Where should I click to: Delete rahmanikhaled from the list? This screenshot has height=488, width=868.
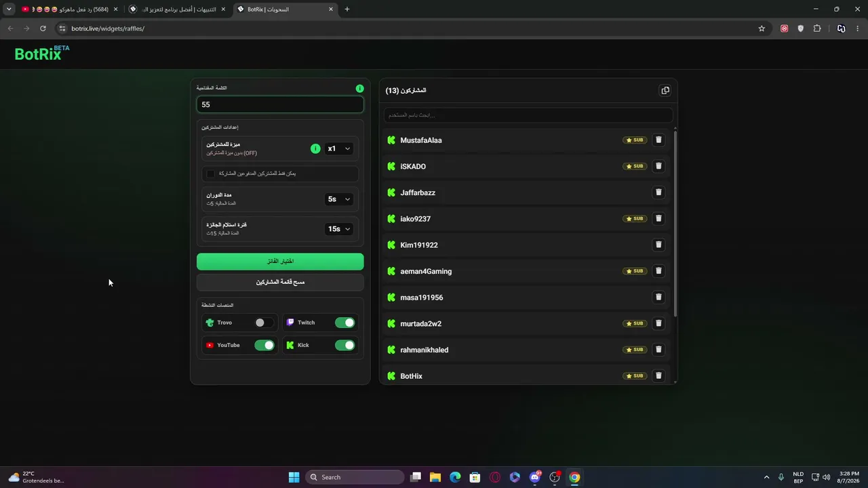658,350
